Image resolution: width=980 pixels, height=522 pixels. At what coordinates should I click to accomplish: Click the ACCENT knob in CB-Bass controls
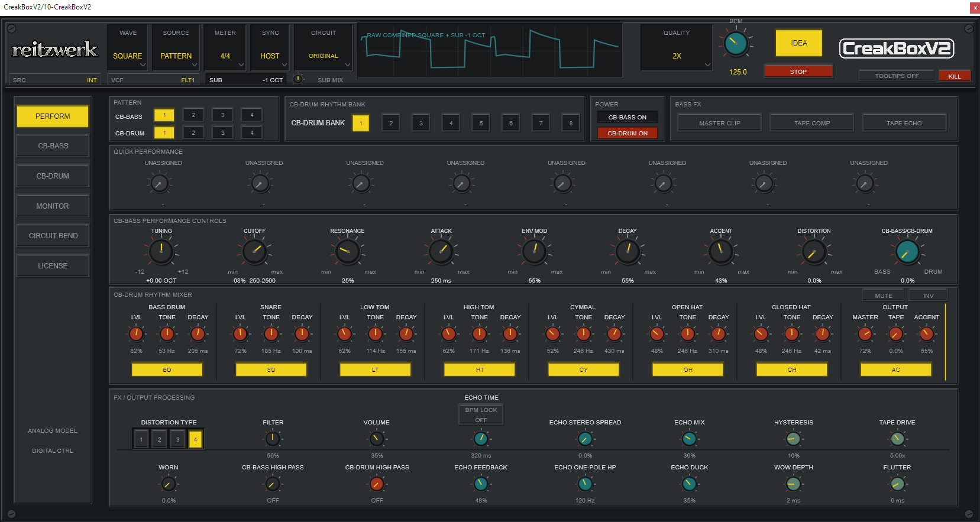point(721,252)
